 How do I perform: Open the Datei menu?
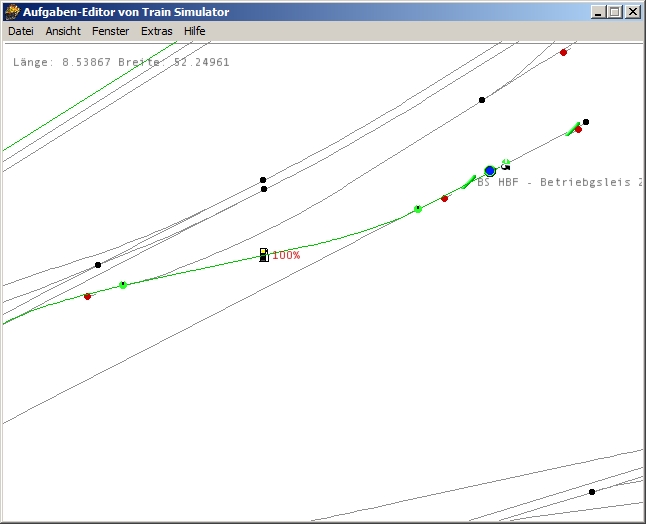[21, 31]
